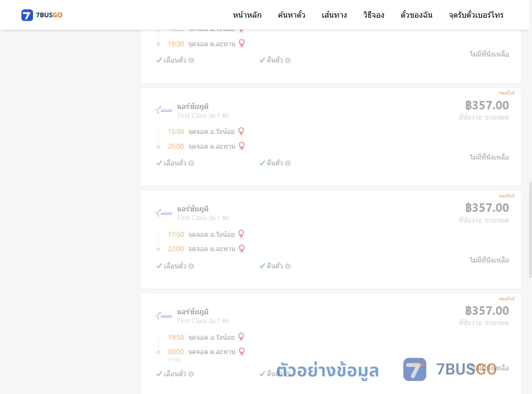Click info icon next to คืนตั๋ว in 15:50 card
Screen dimensions: 532x394
[288, 163]
